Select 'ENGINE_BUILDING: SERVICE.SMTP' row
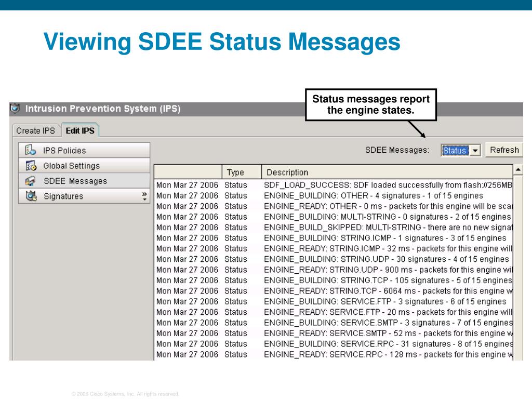This screenshot has height=399, width=532. pyautogui.click(x=334, y=322)
